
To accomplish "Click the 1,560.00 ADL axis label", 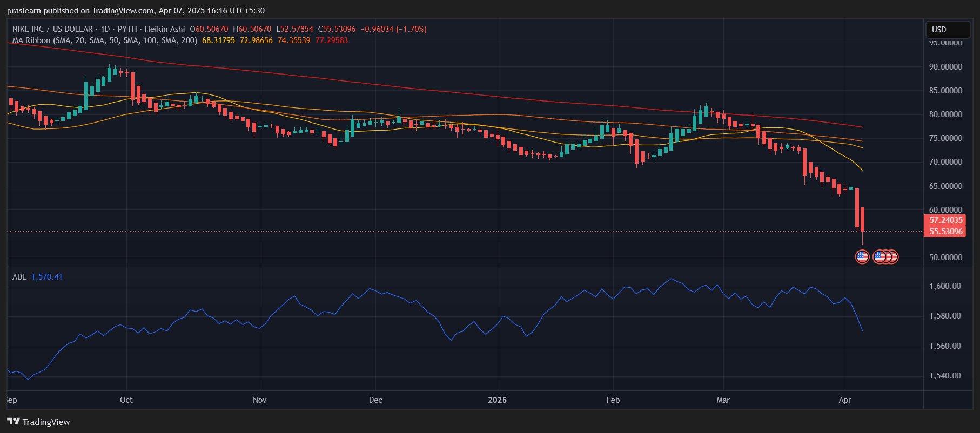I will click(x=945, y=346).
